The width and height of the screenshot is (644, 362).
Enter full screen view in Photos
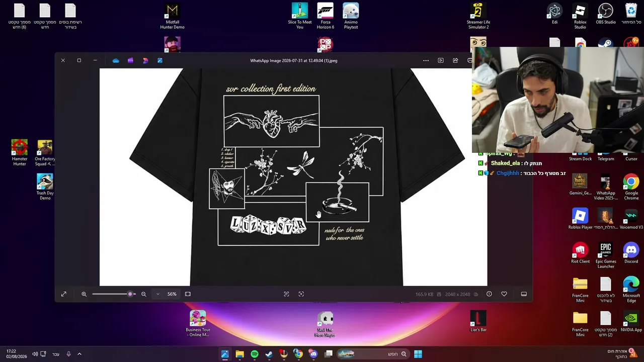64,294
